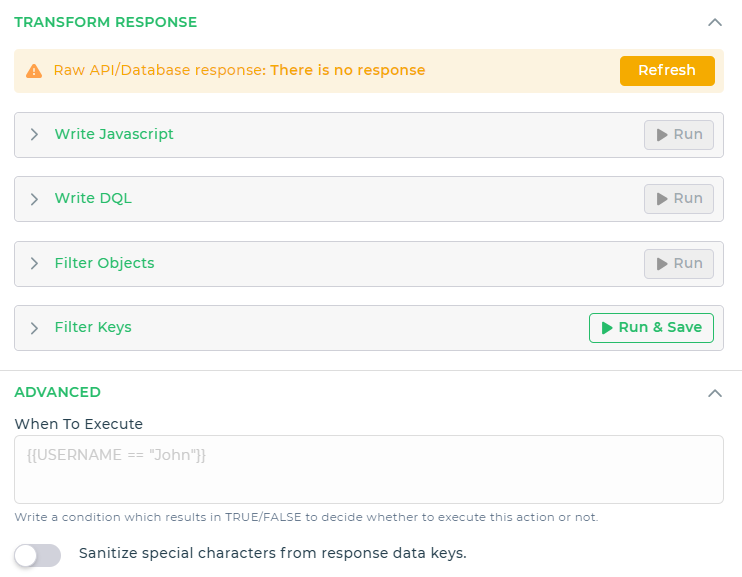Screen dimensions: 742x577
Task: Select the Write DQL label
Action: [93, 199]
